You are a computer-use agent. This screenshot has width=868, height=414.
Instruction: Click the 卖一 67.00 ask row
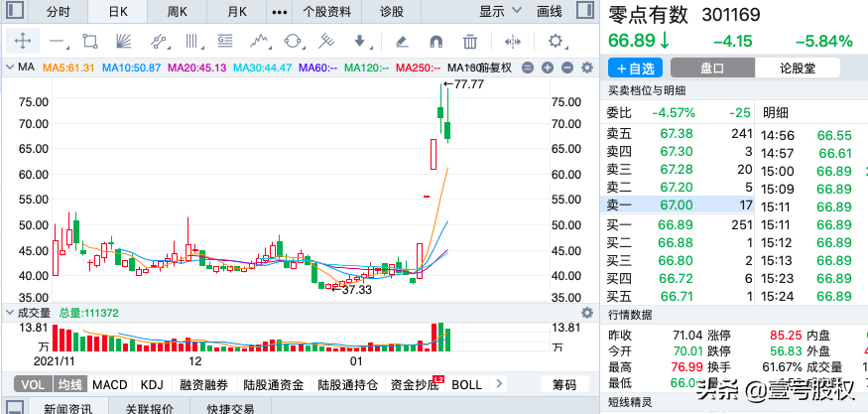click(680, 206)
